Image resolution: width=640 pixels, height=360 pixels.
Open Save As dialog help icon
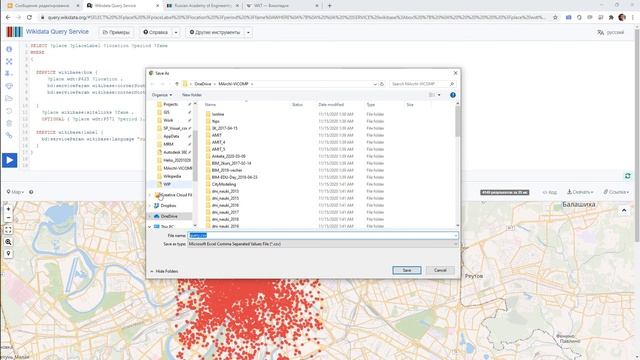[x=453, y=95]
